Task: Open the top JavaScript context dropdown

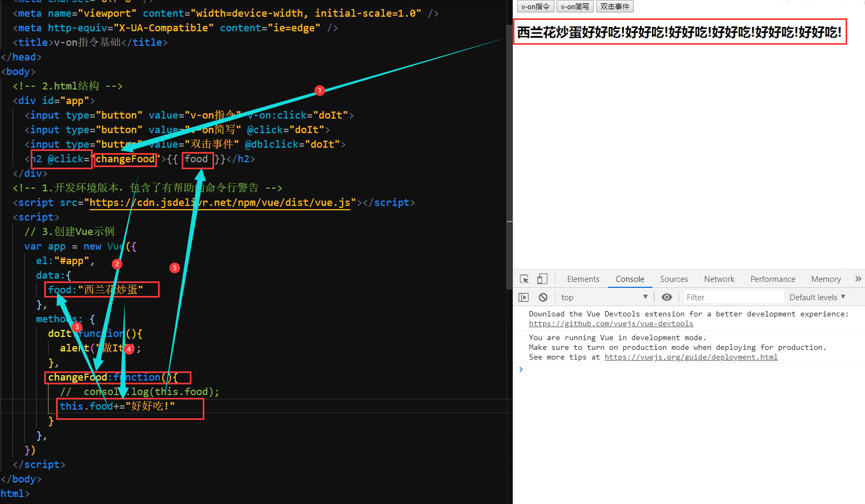Action: click(x=603, y=297)
